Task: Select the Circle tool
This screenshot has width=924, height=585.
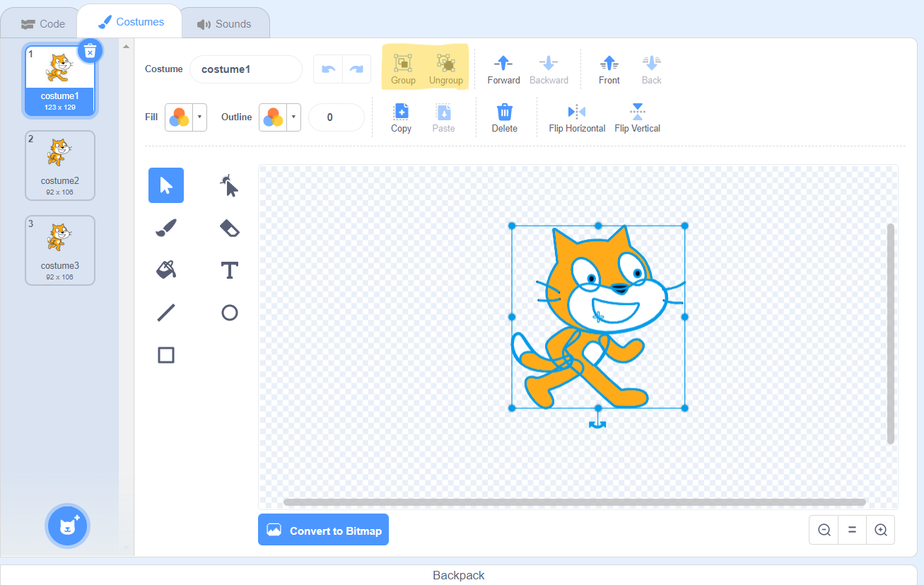Action: [x=230, y=313]
